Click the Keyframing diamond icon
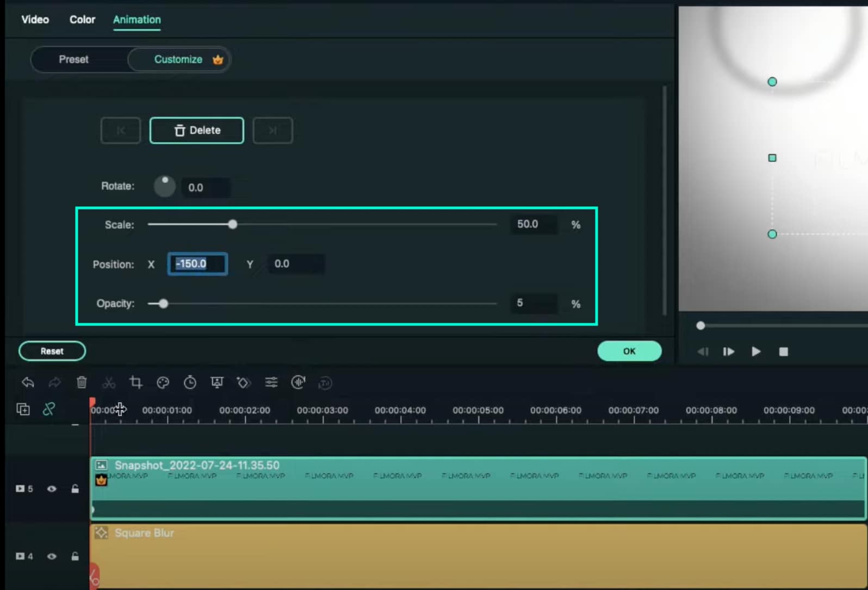The height and width of the screenshot is (590, 868). tap(244, 383)
